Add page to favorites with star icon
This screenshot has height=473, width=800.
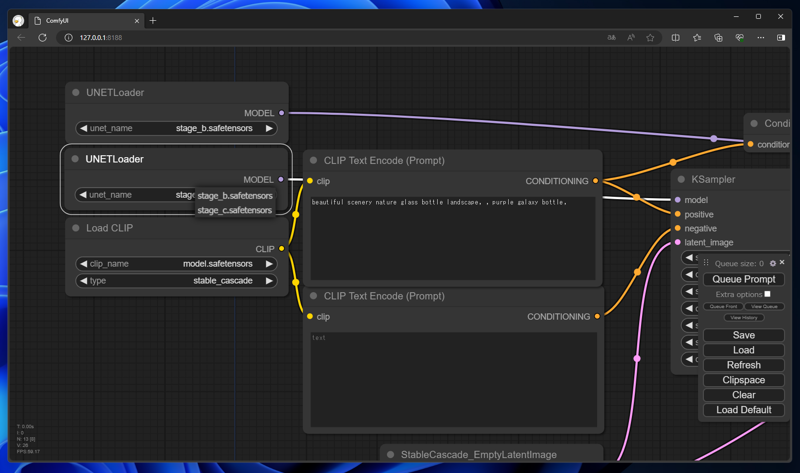pyautogui.click(x=650, y=38)
